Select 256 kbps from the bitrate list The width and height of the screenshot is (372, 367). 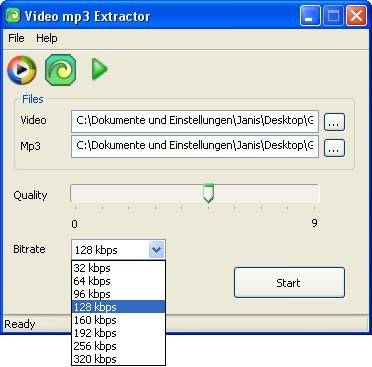(x=118, y=346)
